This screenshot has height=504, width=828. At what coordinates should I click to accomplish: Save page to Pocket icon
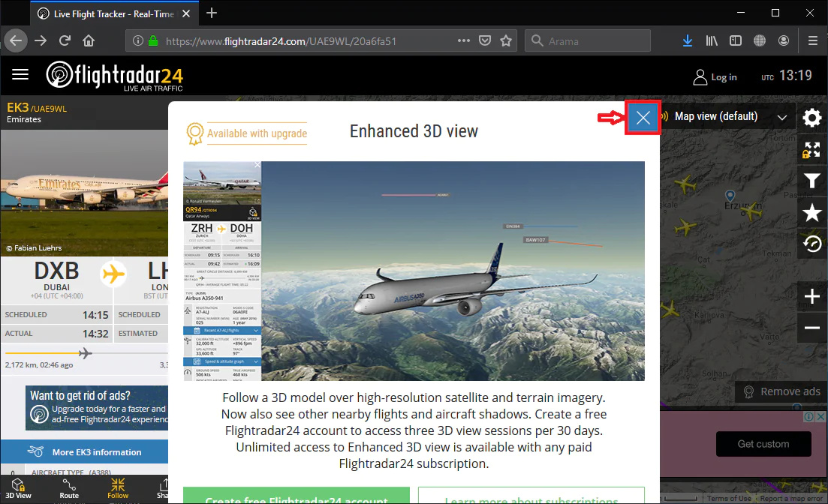(485, 40)
